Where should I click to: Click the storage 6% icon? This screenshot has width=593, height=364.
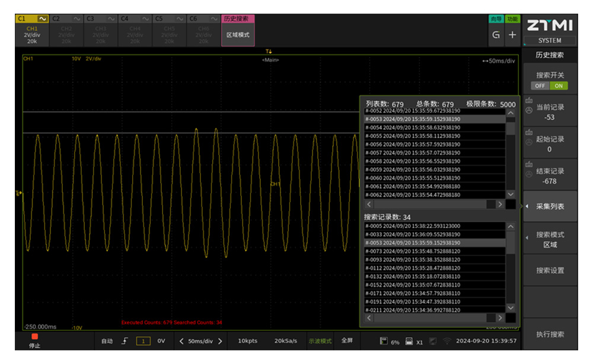[x=384, y=341]
